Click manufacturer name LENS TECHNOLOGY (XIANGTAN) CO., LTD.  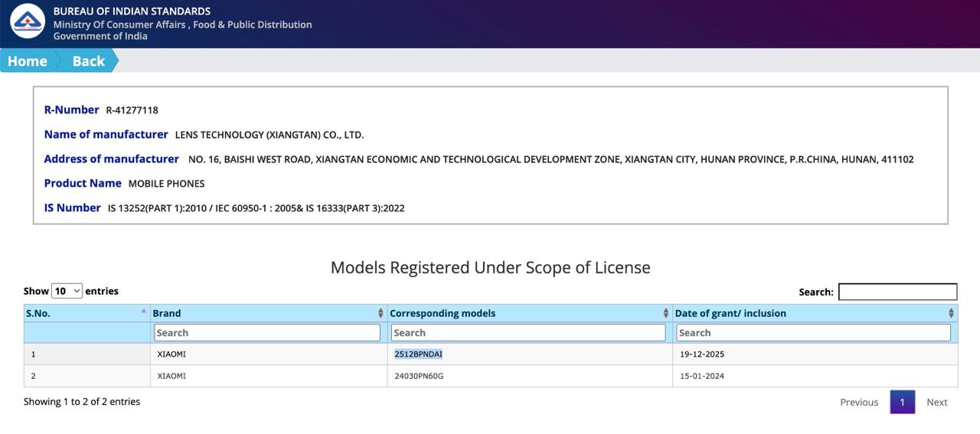tap(269, 135)
